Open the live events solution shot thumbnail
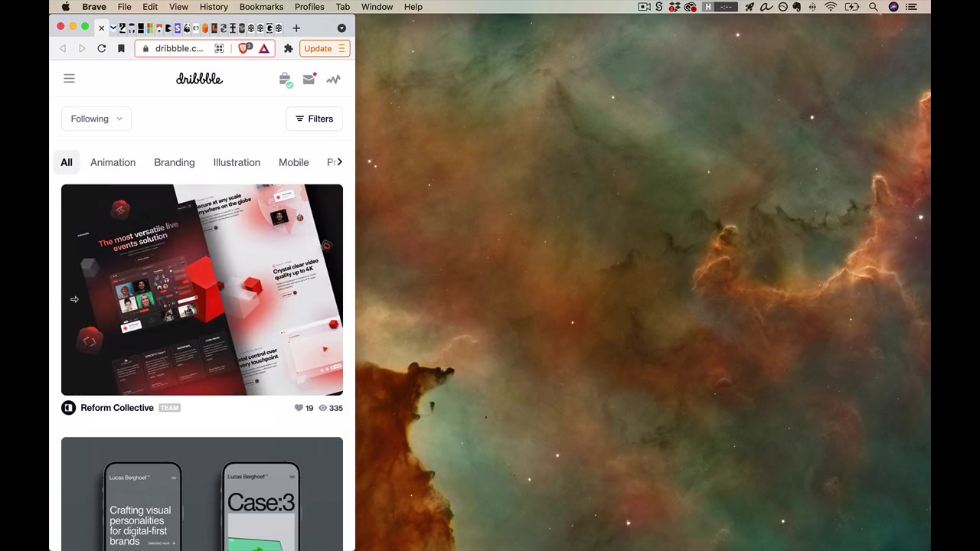 click(x=202, y=289)
